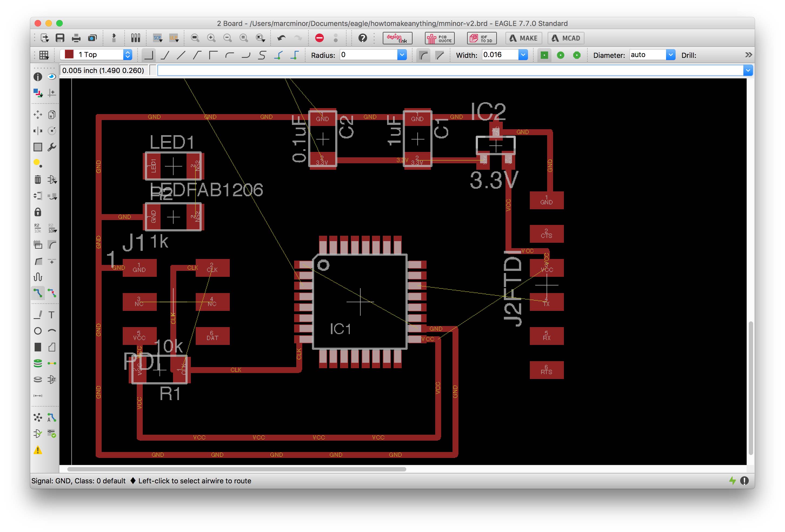785x532 pixels.
Task: Open the 1 Top layer dropdown
Action: pos(128,55)
